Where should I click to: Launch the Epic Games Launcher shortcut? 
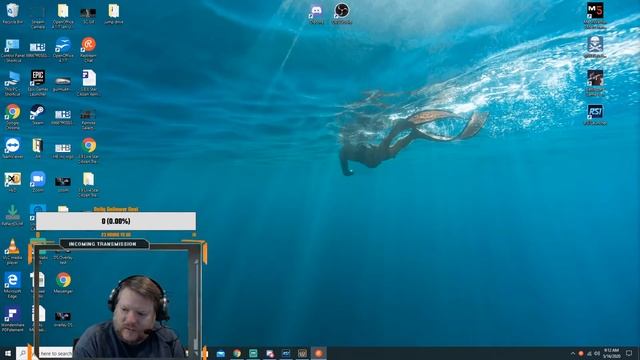tap(38, 83)
